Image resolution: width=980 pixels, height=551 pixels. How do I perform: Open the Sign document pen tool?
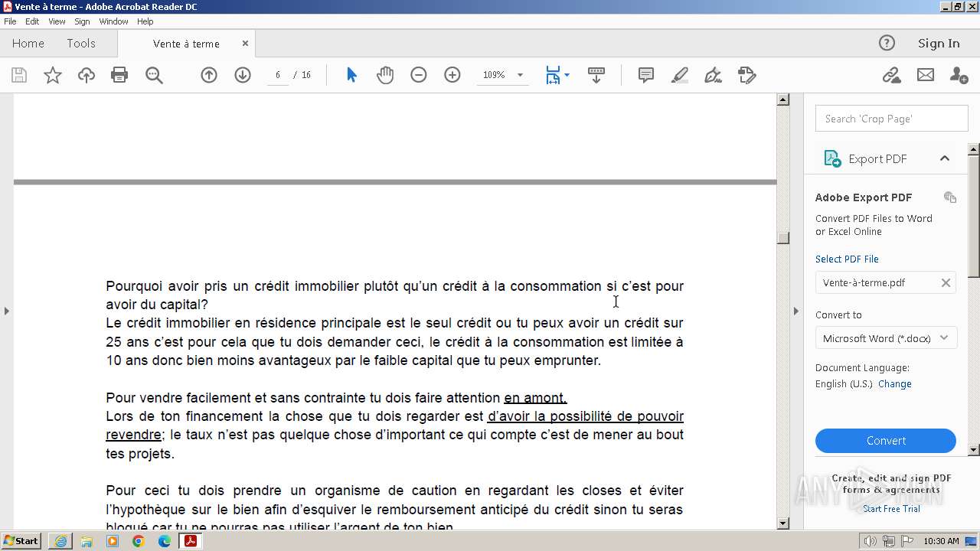coord(713,75)
